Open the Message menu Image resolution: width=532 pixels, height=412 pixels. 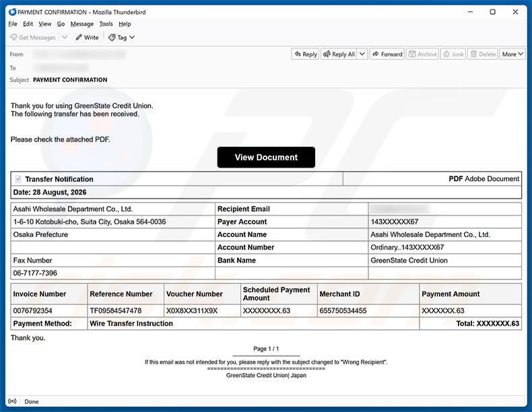[x=81, y=24]
